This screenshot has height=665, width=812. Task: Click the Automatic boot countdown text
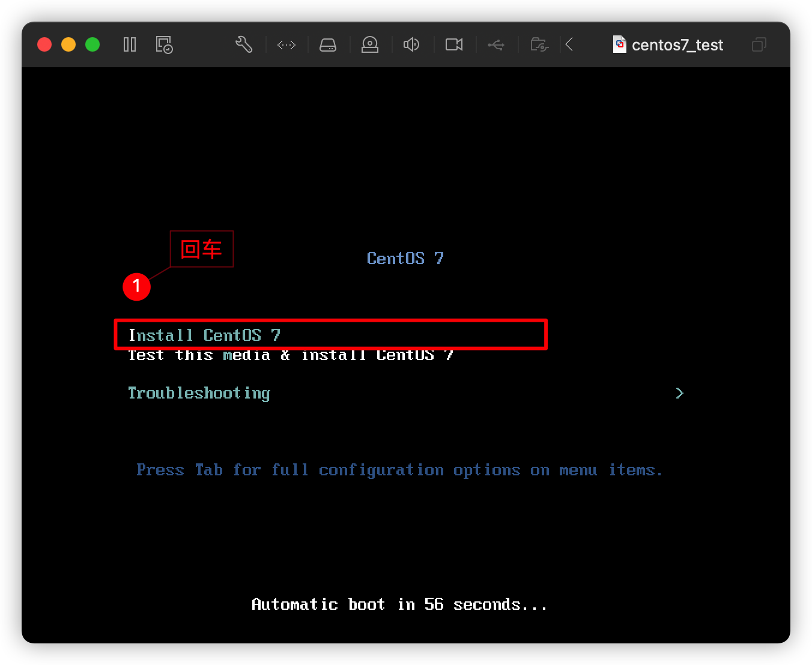[399, 604]
